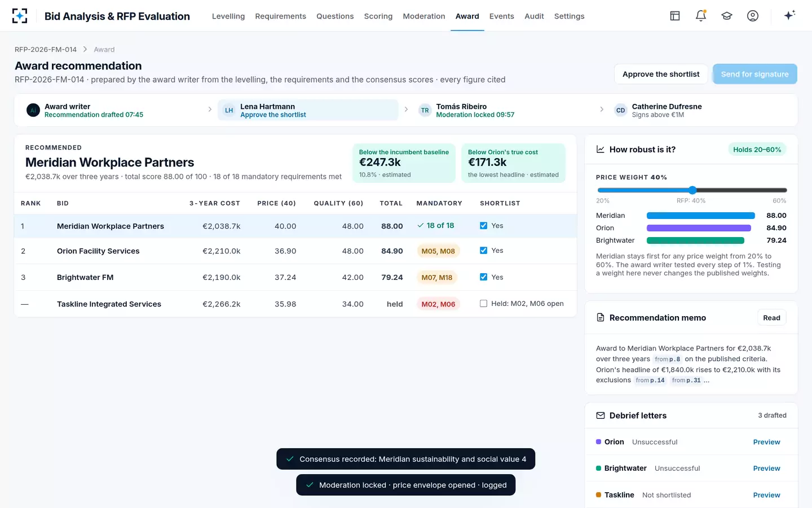812x508 pixels.
Task: Click the price weight slider handle
Action: [692, 190]
